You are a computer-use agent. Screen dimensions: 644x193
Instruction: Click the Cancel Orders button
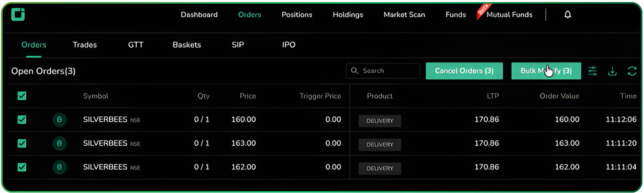tap(464, 71)
